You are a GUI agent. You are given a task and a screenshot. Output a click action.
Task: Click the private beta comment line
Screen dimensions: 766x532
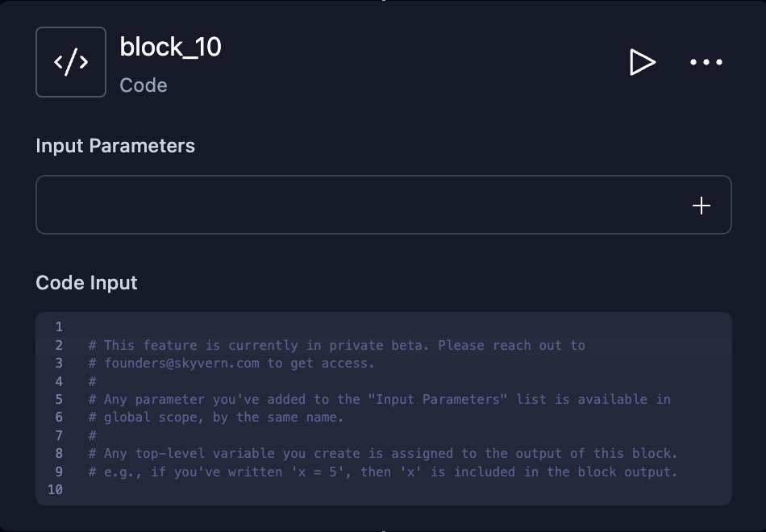336,345
